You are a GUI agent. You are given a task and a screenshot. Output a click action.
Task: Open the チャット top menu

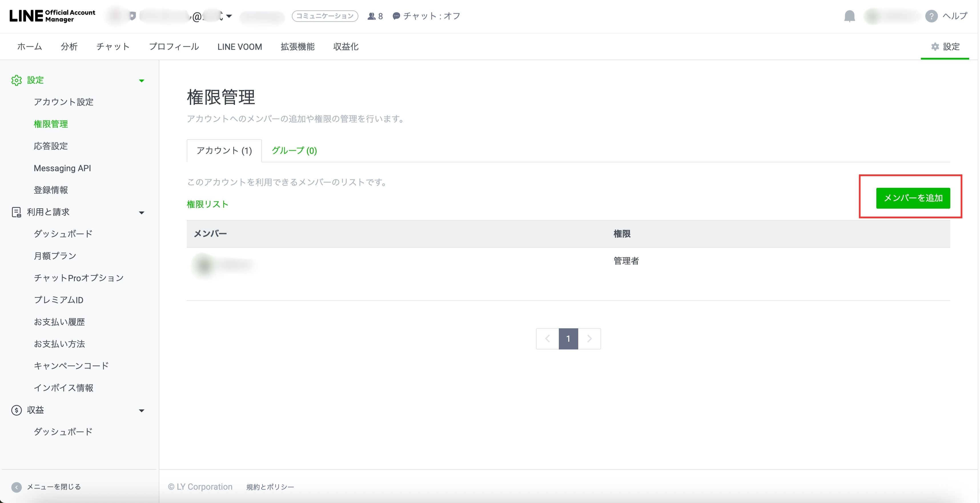(113, 47)
